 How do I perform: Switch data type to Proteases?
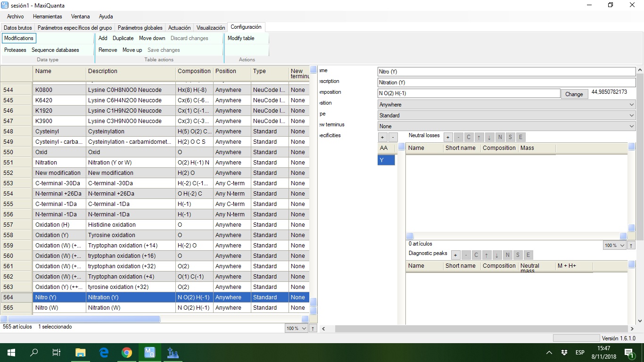click(15, 50)
